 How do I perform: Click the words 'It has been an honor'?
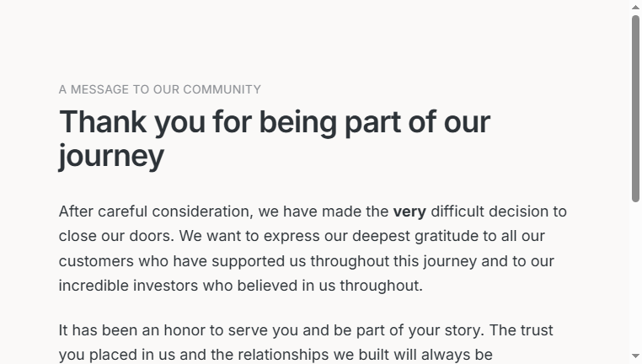(x=132, y=330)
